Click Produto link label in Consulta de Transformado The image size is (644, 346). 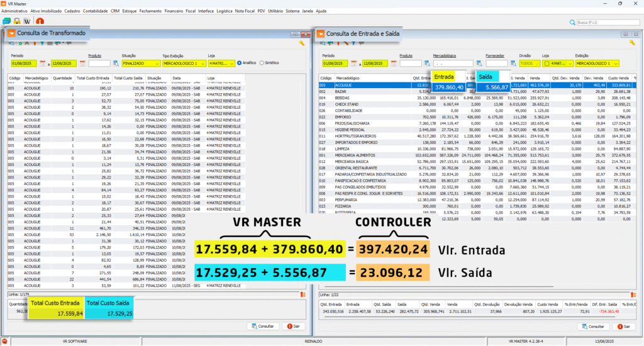pos(94,56)
